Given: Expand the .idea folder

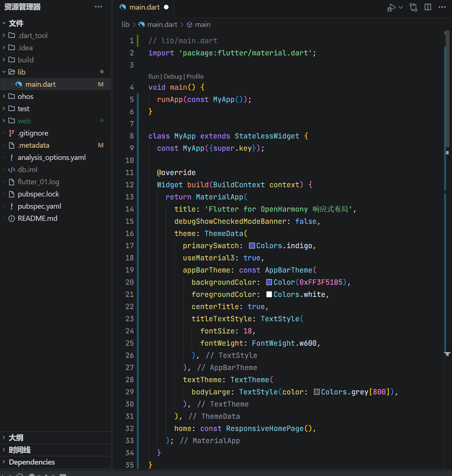Looking at the screenshot, I should point(55,48).
